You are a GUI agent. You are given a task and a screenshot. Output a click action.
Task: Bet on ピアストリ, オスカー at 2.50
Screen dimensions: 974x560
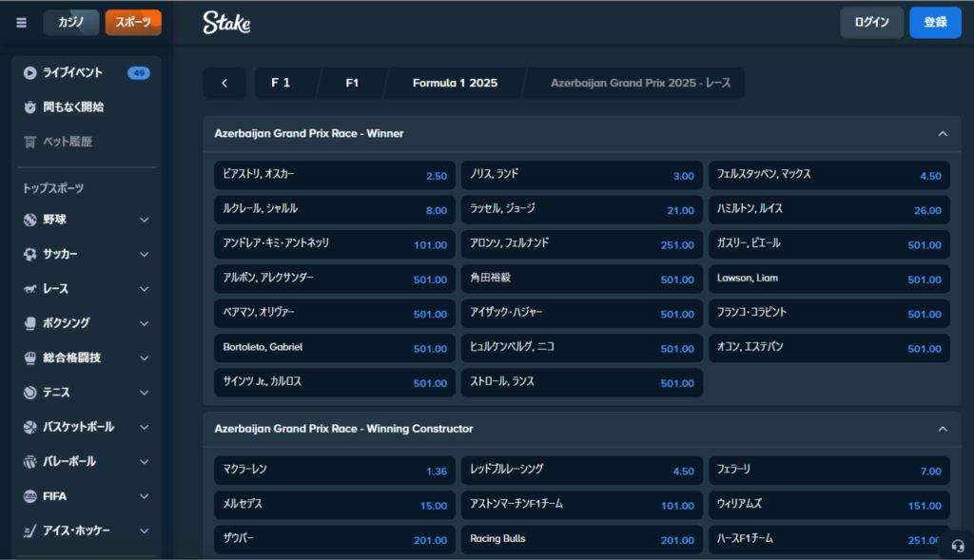pyautogui.click(x=334, y=176)
